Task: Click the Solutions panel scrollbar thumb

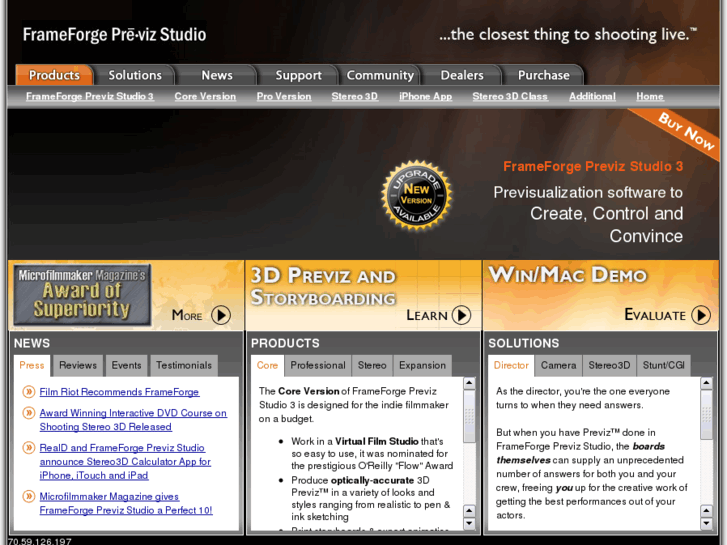Action: [x=706, y=415]
